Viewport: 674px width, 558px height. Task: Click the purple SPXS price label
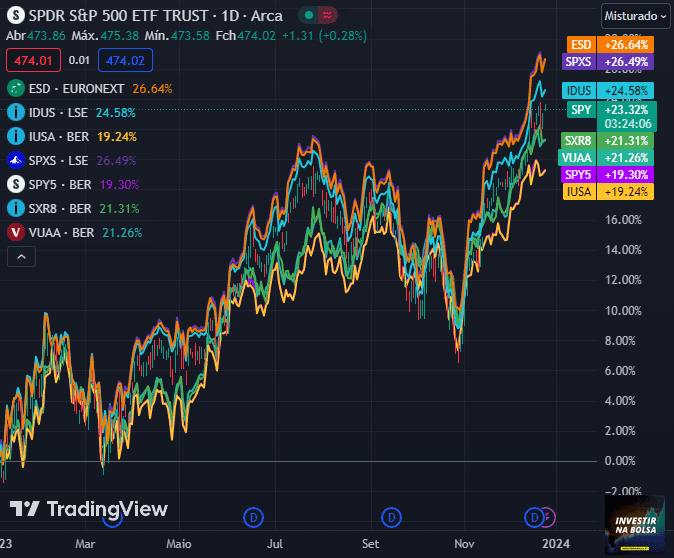(x=608, y=61)
